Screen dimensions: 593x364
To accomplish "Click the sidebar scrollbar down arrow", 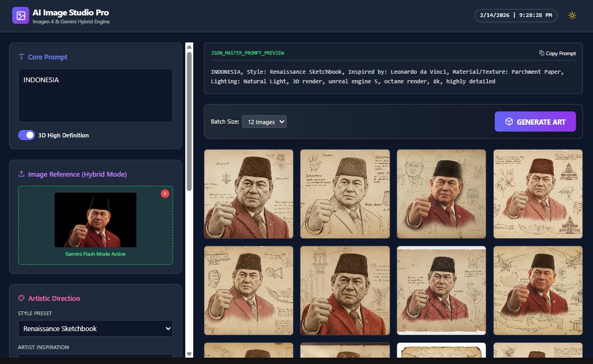I will [189, 354].
